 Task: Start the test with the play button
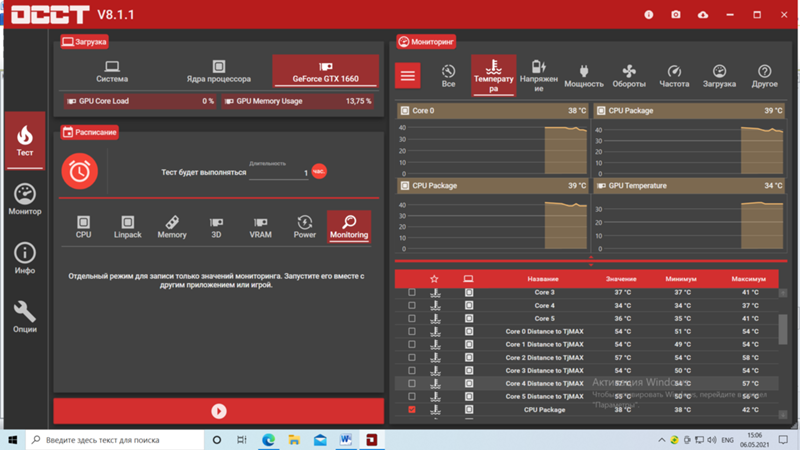[x=219, y=411]
